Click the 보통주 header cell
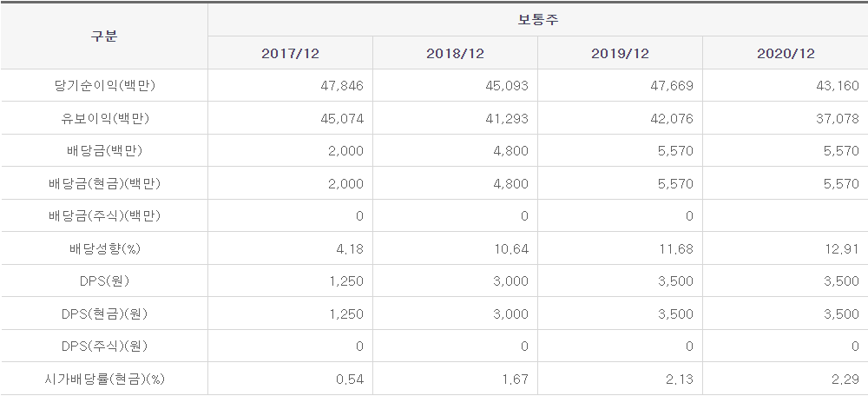868x396 pixels. point(538,20)
